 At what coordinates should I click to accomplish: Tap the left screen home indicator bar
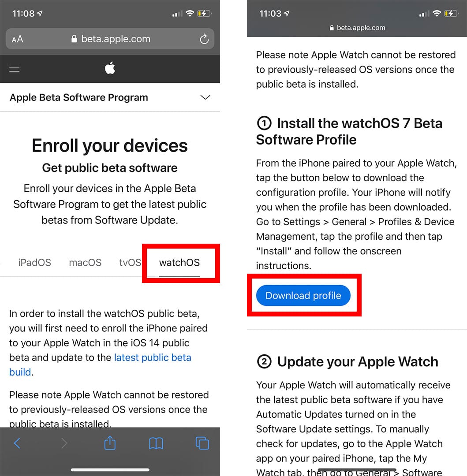point(110,470)
